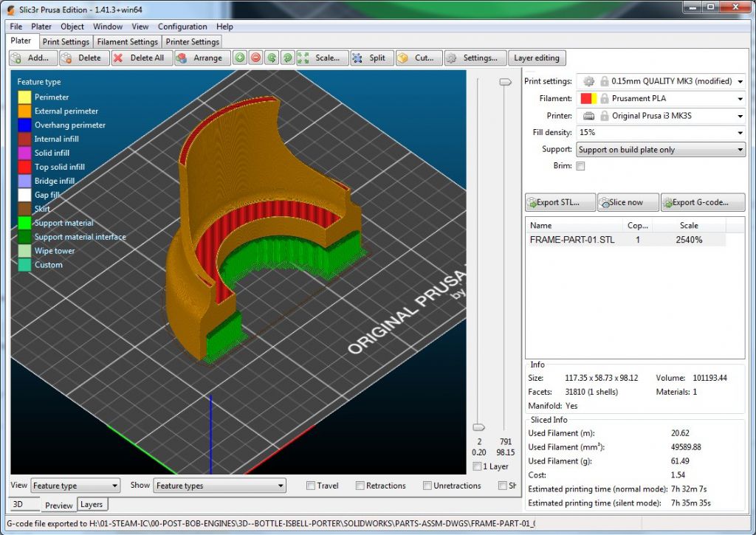Rotate object counter-clockwise icon

click(x=272, y=58)
